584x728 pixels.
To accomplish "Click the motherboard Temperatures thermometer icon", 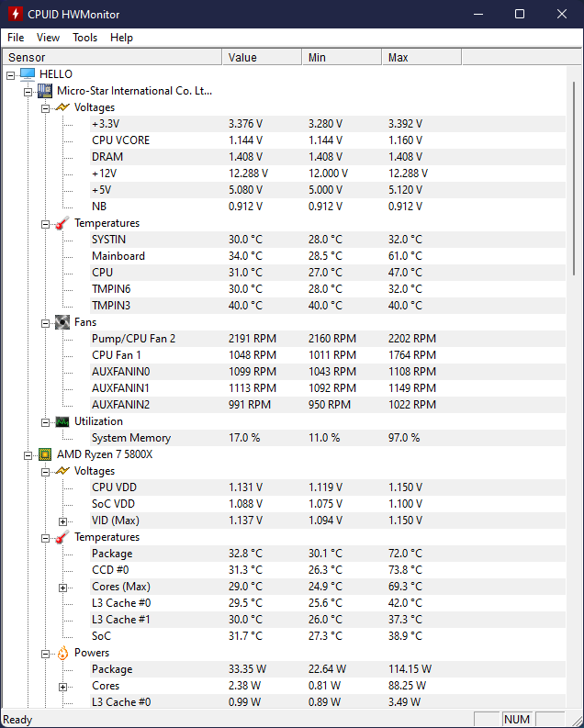I will click(62, 223).
